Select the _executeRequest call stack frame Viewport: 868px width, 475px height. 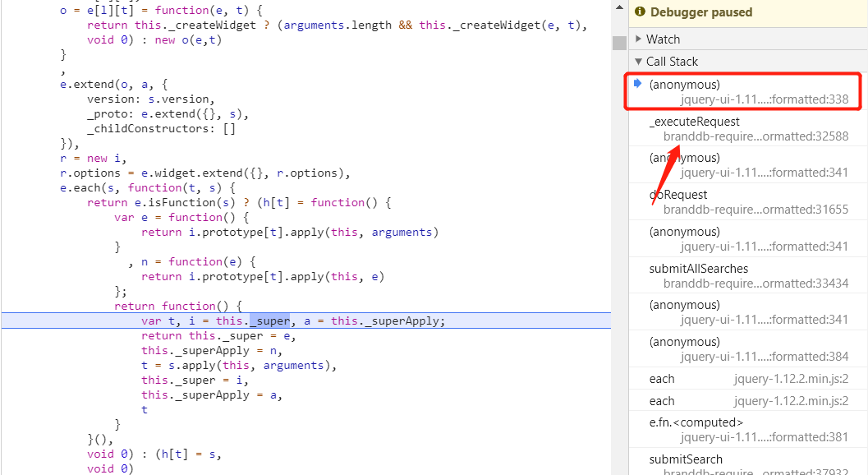[694, 122]
